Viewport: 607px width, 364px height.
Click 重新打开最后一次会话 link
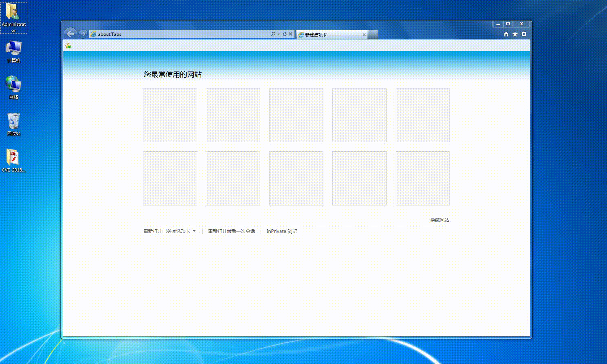click(x=232, y=231)
